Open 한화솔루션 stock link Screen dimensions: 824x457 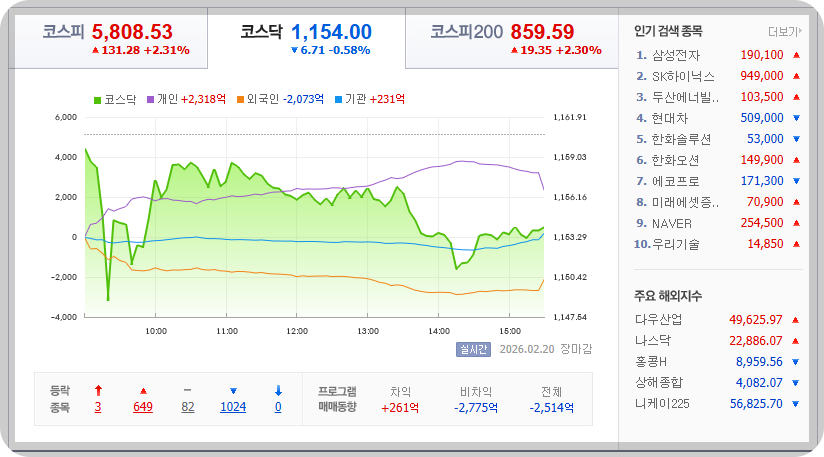(x=682, y=139)
